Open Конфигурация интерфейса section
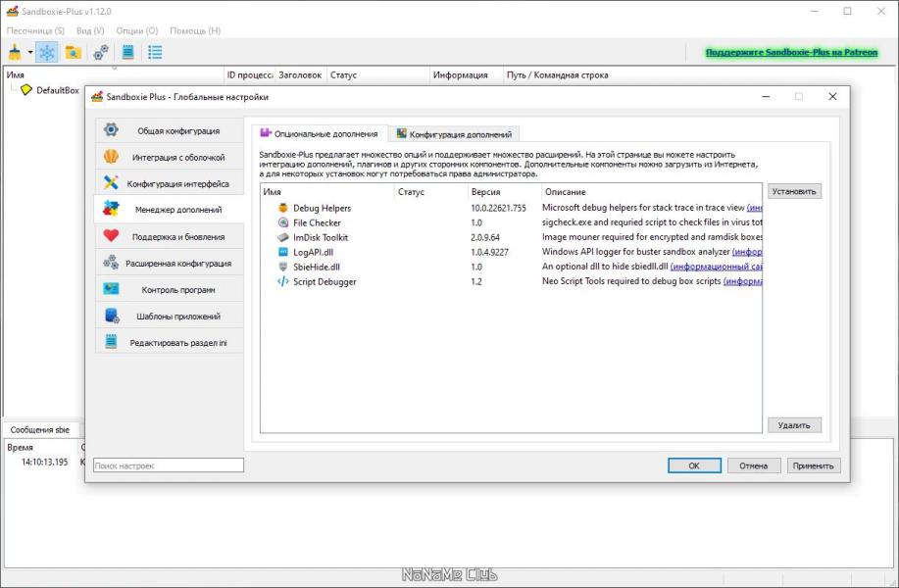899x588 pixels. (x=170, y=183)
